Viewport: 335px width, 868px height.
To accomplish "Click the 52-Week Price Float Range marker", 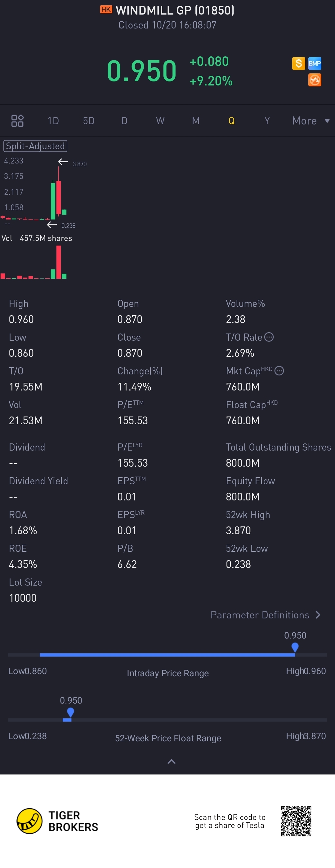I will coord(70,712).
